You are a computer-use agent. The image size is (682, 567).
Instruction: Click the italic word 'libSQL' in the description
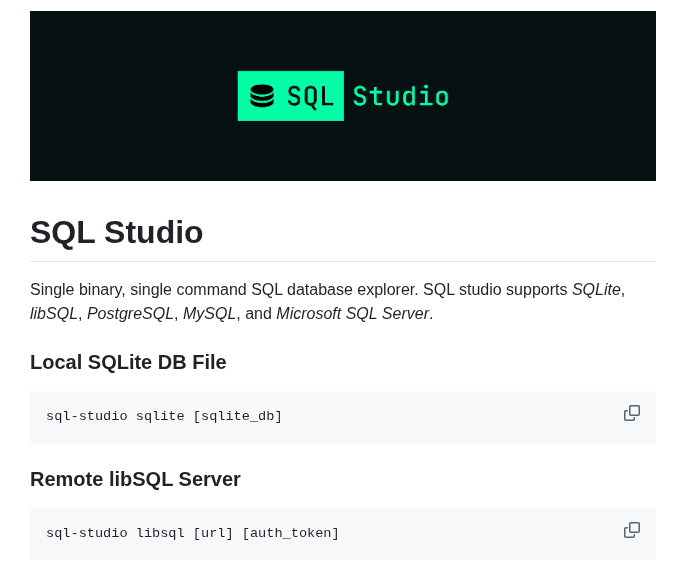coord(54,314)
